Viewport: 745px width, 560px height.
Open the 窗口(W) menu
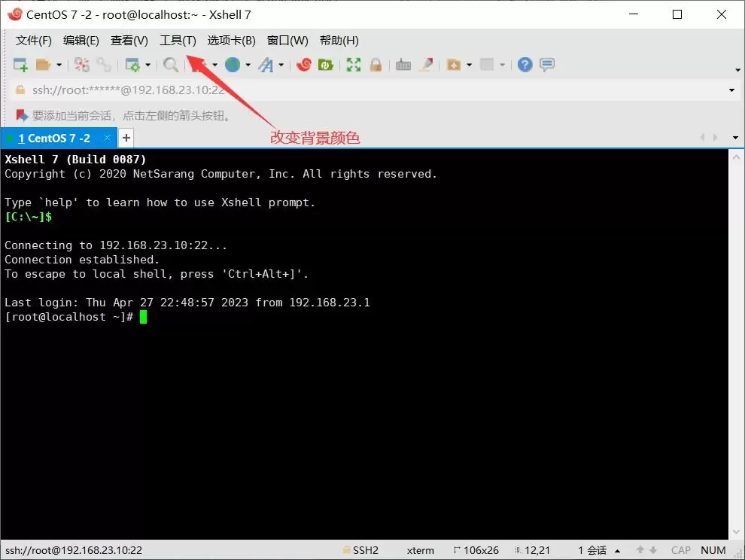pyautogui.click(x=287, y=41)
